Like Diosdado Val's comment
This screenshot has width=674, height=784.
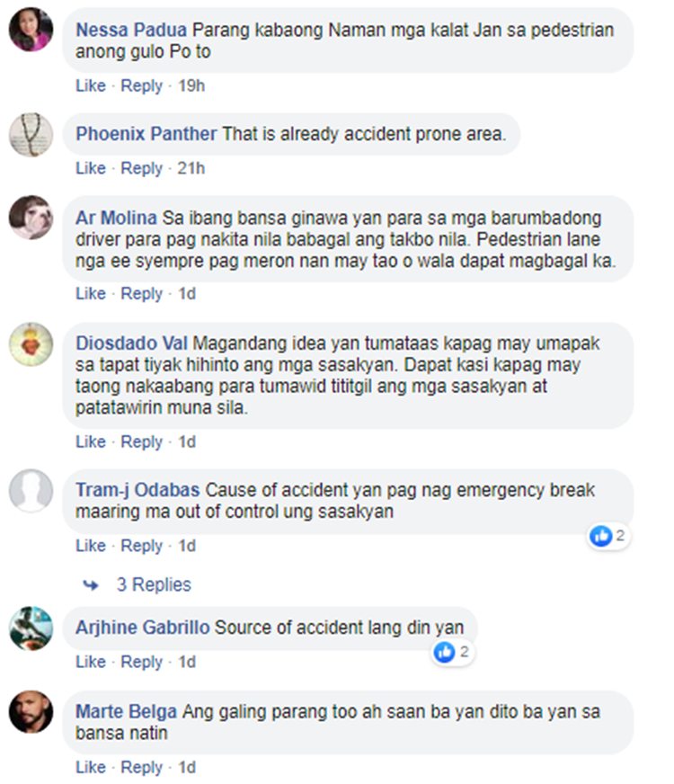click(x=91, y=442)
